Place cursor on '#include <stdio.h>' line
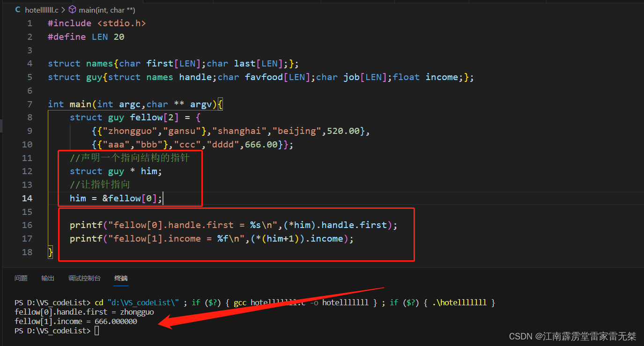The height and width of the screenshot is (346, 644). 97,23
